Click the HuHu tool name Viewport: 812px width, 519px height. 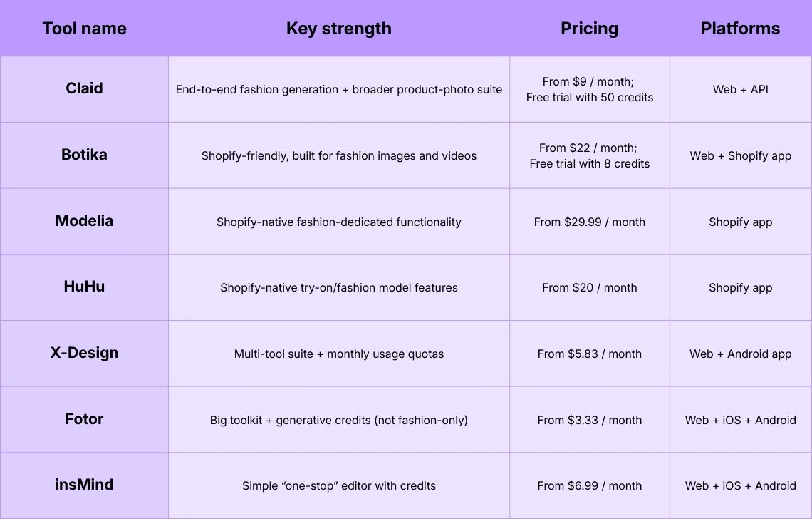[84, 287]
